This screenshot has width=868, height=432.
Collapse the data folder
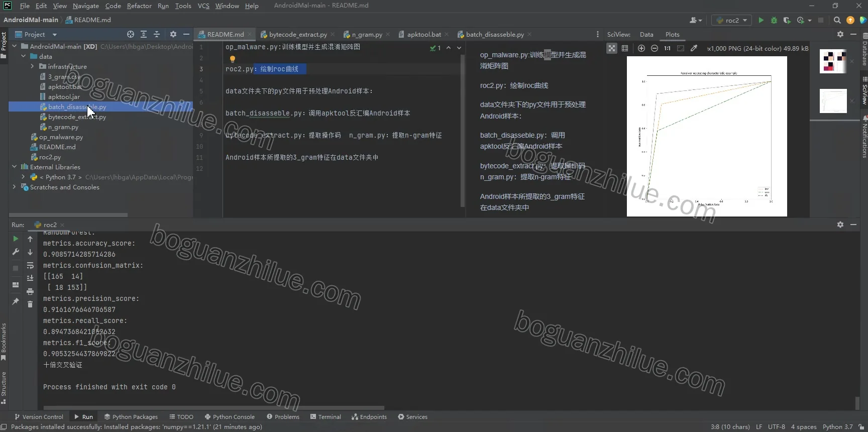pyautogui.click(x=23, y=56)
